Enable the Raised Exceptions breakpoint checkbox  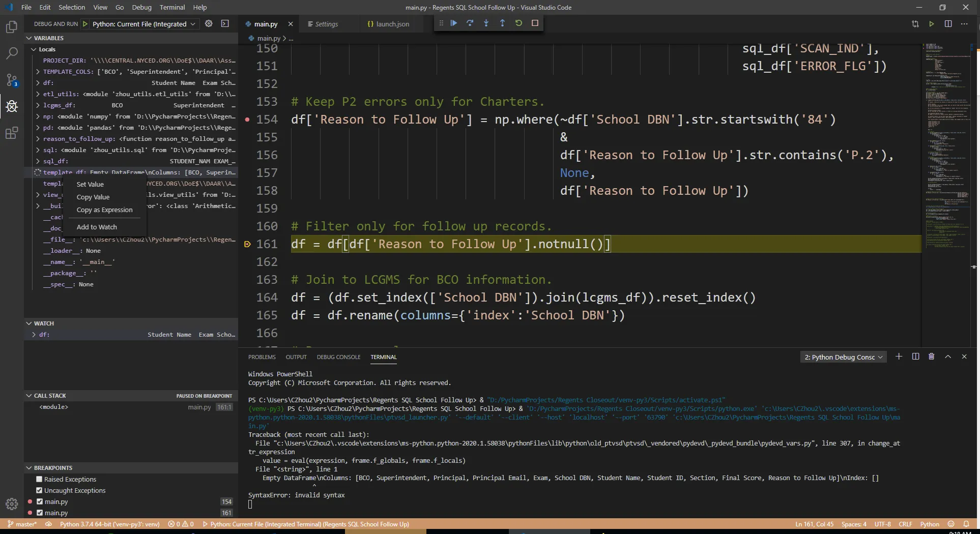tap(39, 479)
